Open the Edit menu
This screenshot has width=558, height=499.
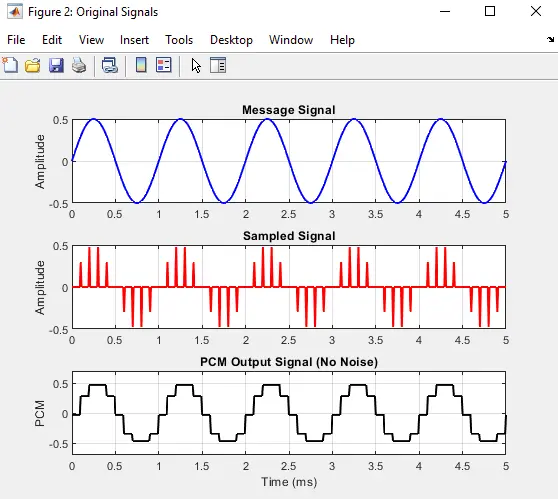(52, 40)
